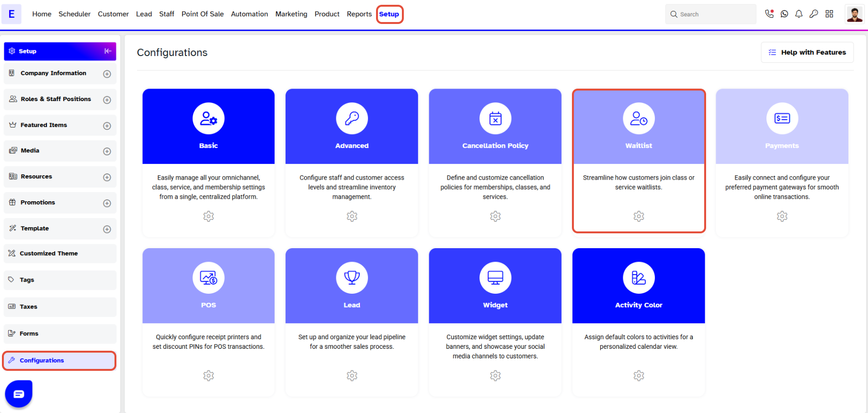Open Customized Theme in sidebar
This screenshot has height=413, width=868.
tap(60, 253)
